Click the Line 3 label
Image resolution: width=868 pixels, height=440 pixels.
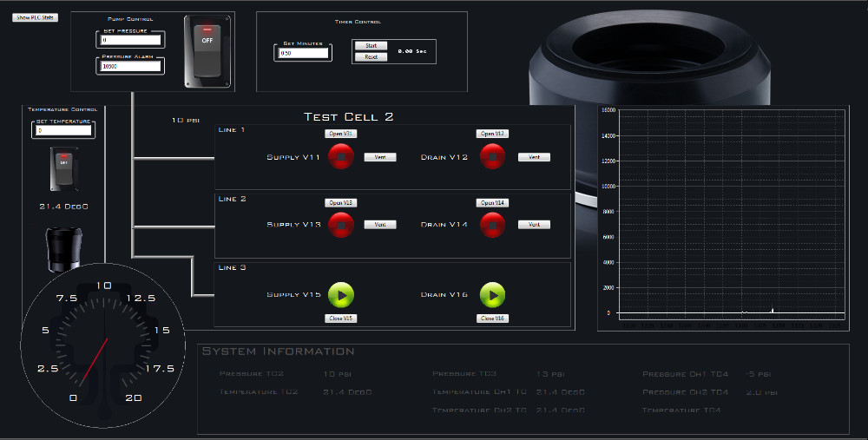[232, 267]
